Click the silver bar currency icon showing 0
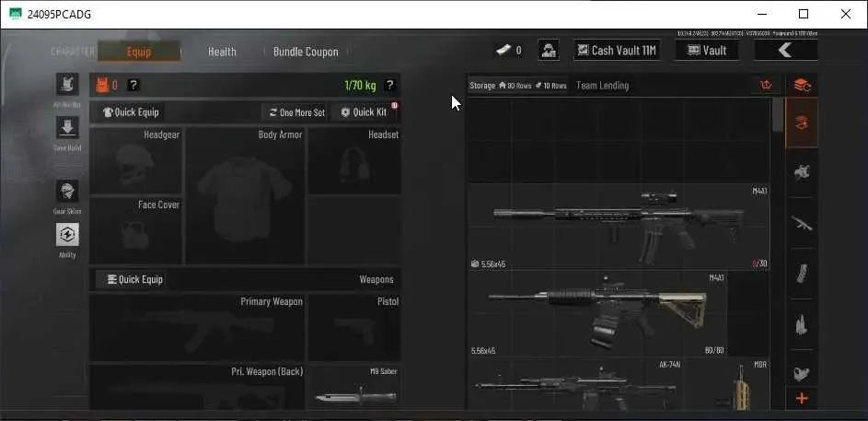Image resolution: width=868 pixels, height=421 pixels. [x=503, y=51]
